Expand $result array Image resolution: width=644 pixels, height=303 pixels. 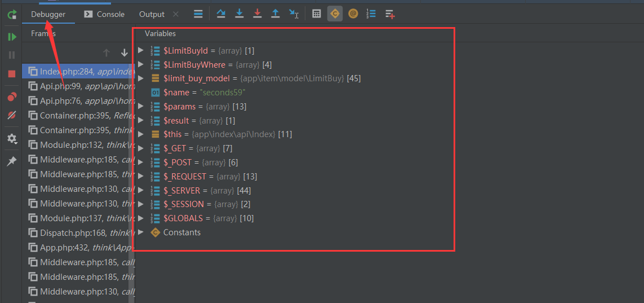click(141, 120)
